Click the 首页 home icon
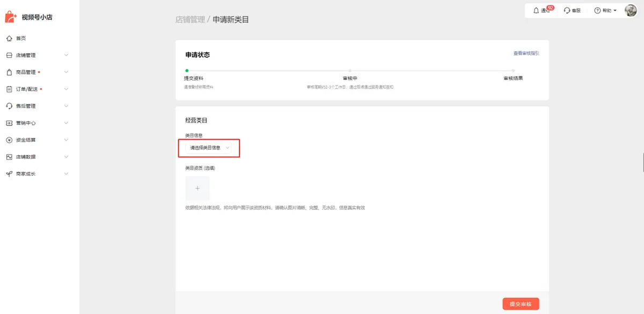 (9, 38)
